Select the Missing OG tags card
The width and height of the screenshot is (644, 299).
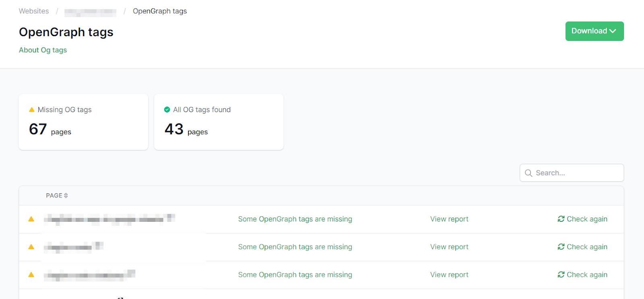(83, 122)
